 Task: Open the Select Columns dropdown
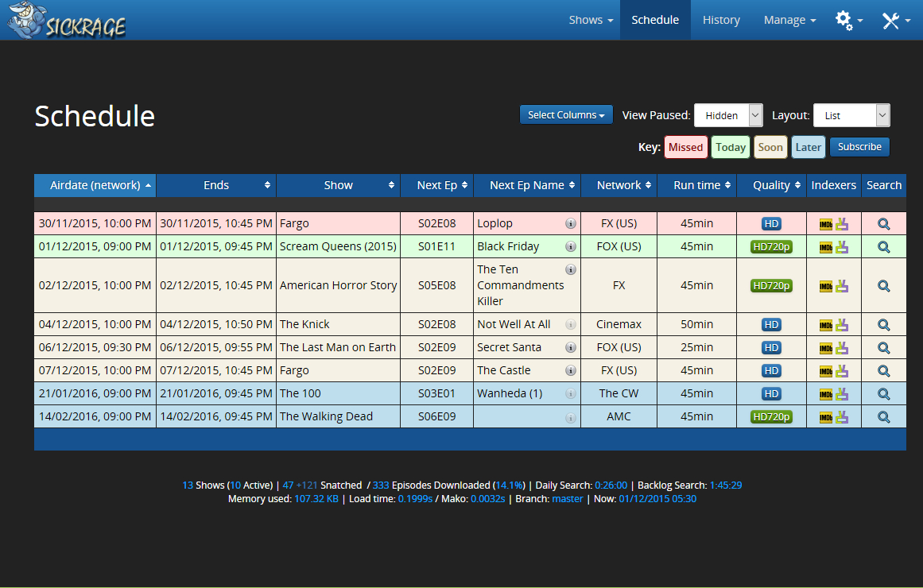pos(565,115)
